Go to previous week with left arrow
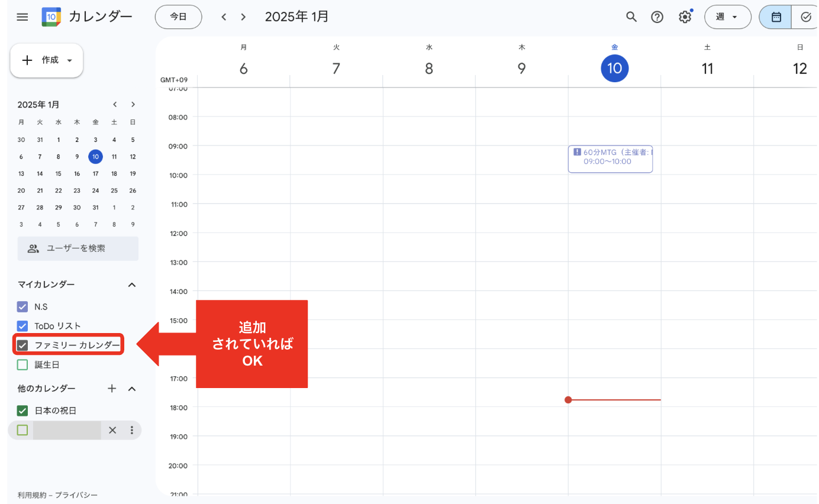The height and width of the screenshot is (504, 819). pyautogui.click(x=224, y=17)
